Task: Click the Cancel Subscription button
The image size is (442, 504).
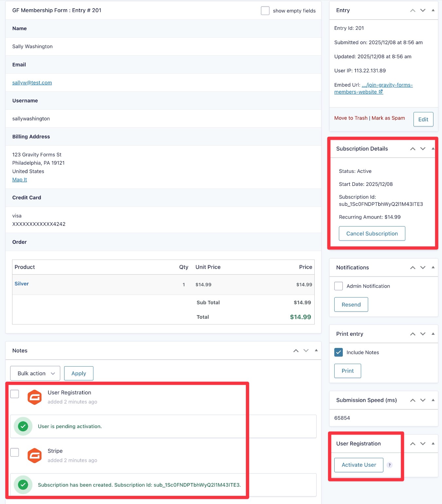Action: [x=372, y=234]
